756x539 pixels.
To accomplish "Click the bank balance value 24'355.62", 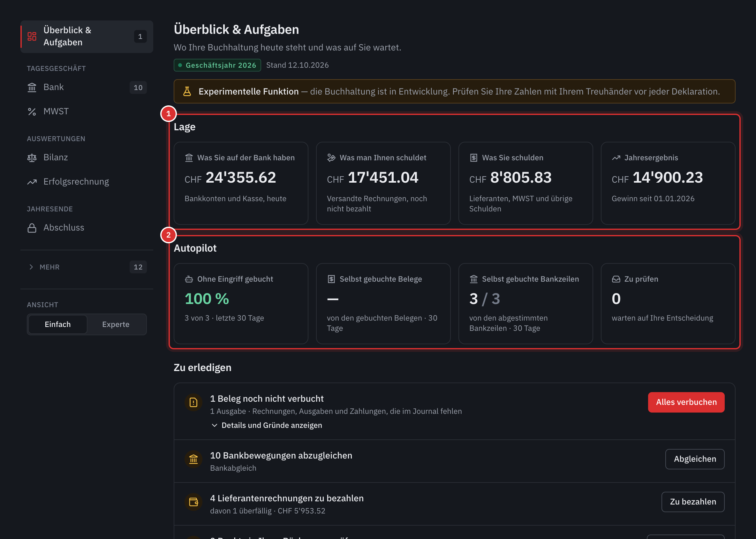I will click(x=241, y=178).
